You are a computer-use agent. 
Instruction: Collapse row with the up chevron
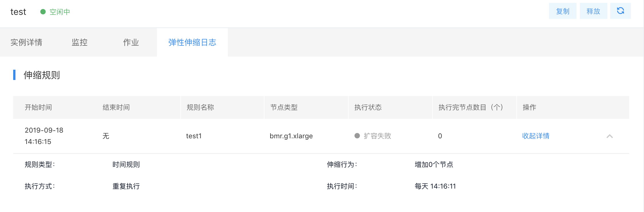click(x=609, y=136)
